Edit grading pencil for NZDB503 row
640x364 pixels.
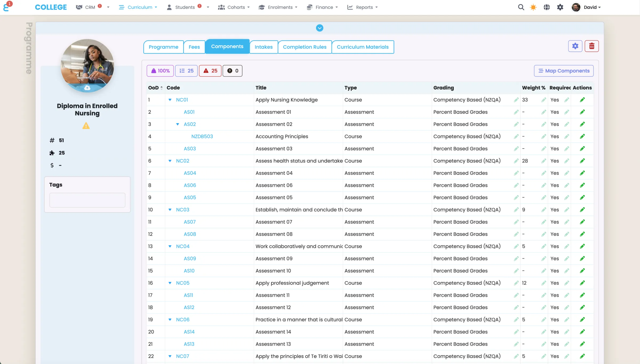(x=516, y=136)
